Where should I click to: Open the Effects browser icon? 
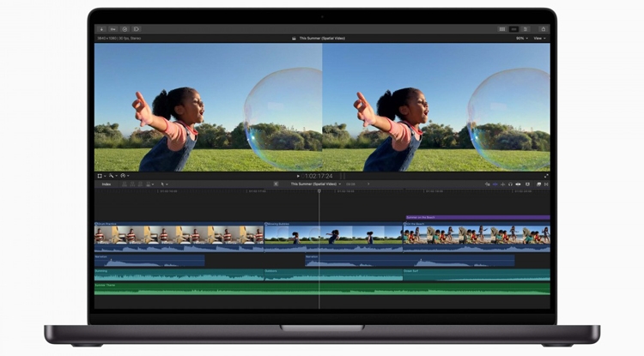[x=538, y=184]
